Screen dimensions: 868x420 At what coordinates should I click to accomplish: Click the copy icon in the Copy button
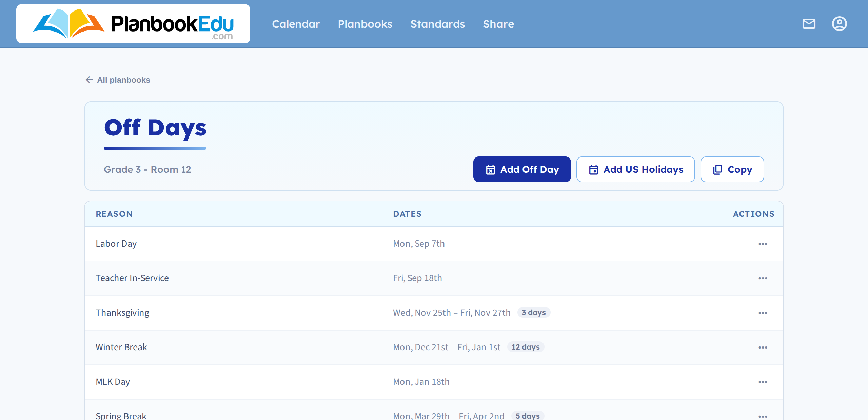tap(717, 169)
